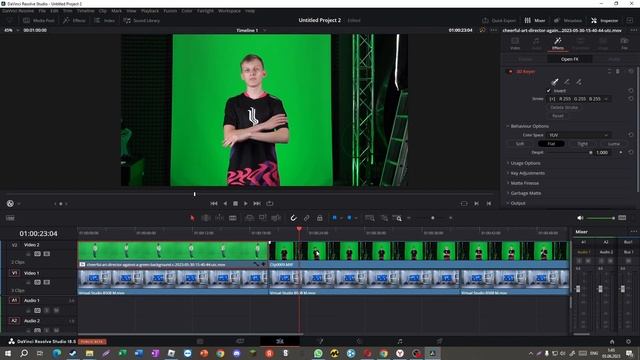Toggle loop playback
Image resolution: width=640 pixels, height=360 pixels.
pos(270,203)
